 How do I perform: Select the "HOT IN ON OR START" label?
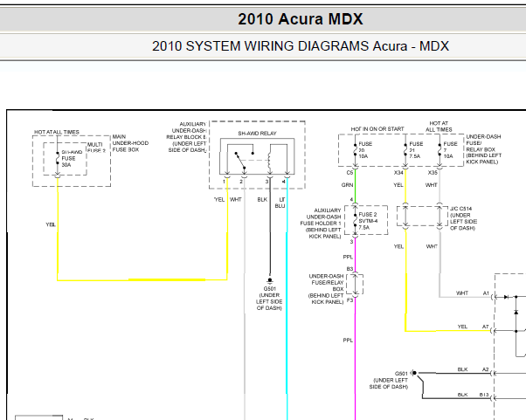[x=377, y=129]
